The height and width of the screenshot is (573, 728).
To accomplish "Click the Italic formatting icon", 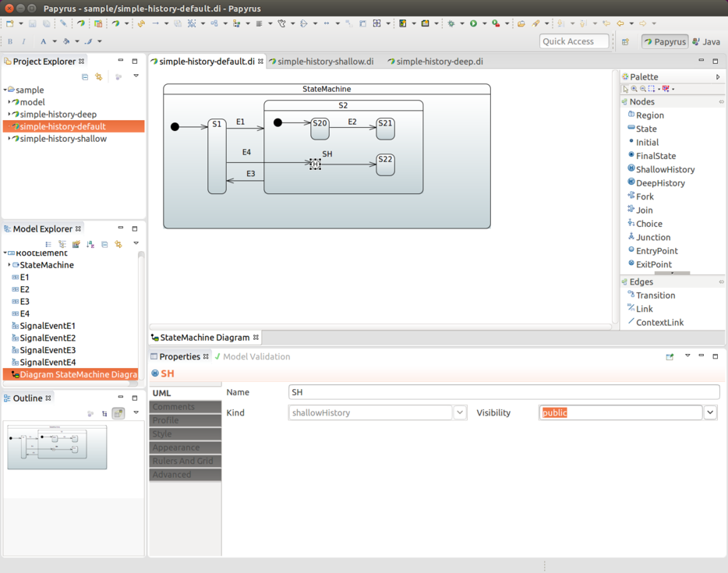I will (23, 41).
